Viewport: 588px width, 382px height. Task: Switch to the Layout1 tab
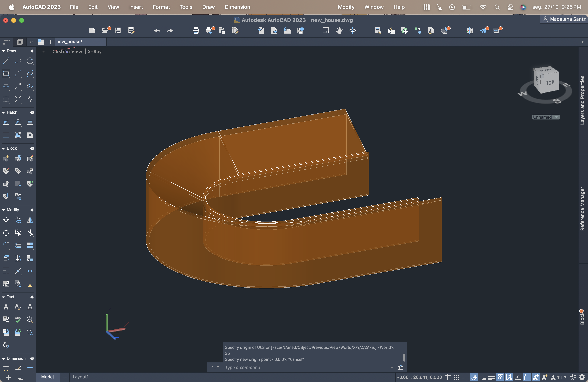(81, 377)
